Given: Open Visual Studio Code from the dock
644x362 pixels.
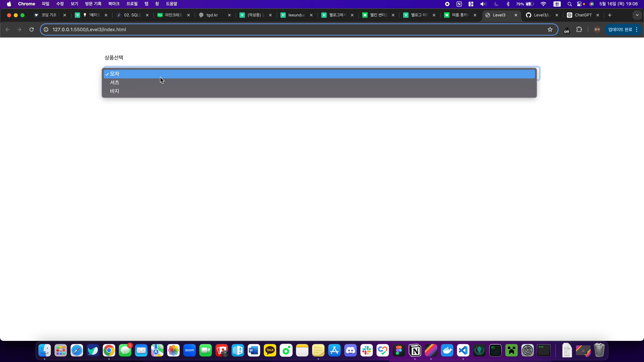Looking at the screenshot, I should [463, 350].
